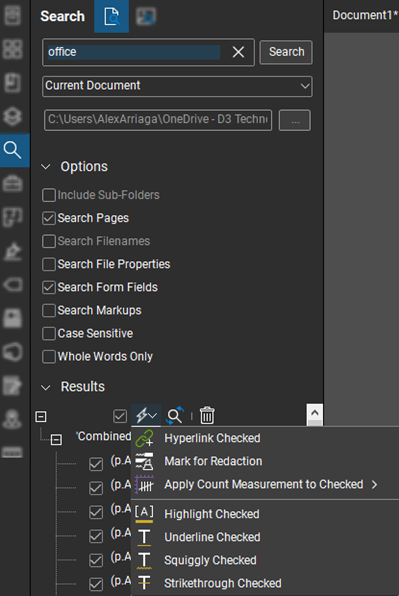The image size is (399, 596).
Task: Choose Strikethrough Checked
Action: pyautogui.click(x=265, y=583)
